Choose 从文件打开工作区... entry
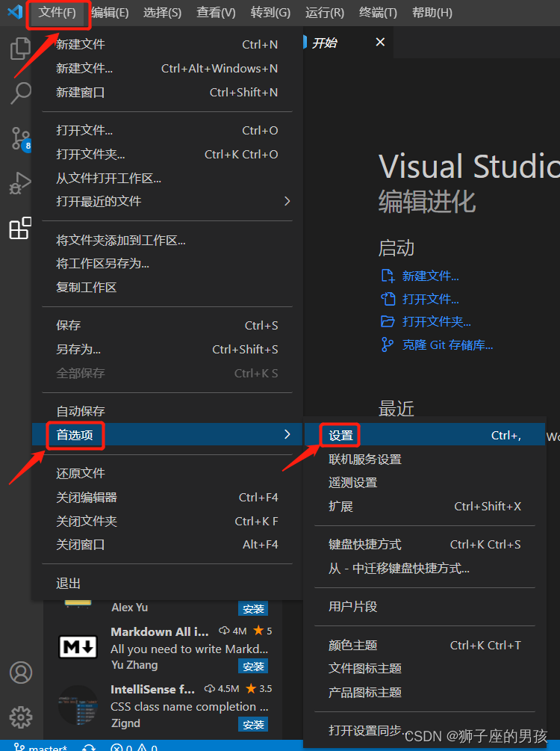 [x=167, y=178]
